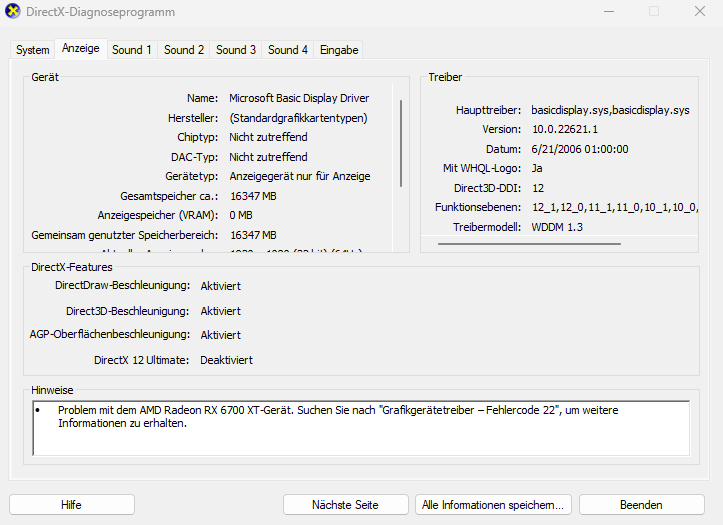723x525 pixels.
Task: Click the Treibermodell value 'WDDM 1.3'
Action: (557, 227)
